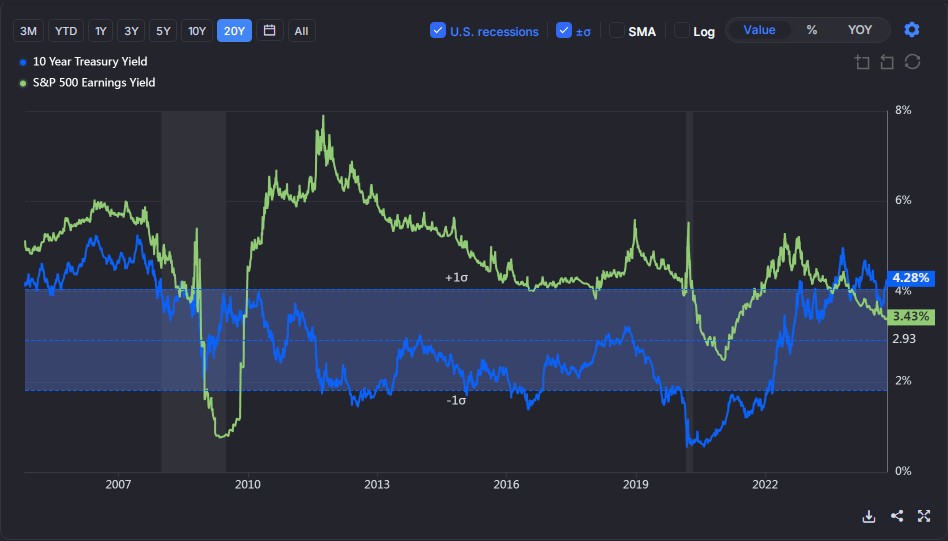Set time range to 10Y
The image size is (948, 541).
pyautogui.click(x=198, y=31)
